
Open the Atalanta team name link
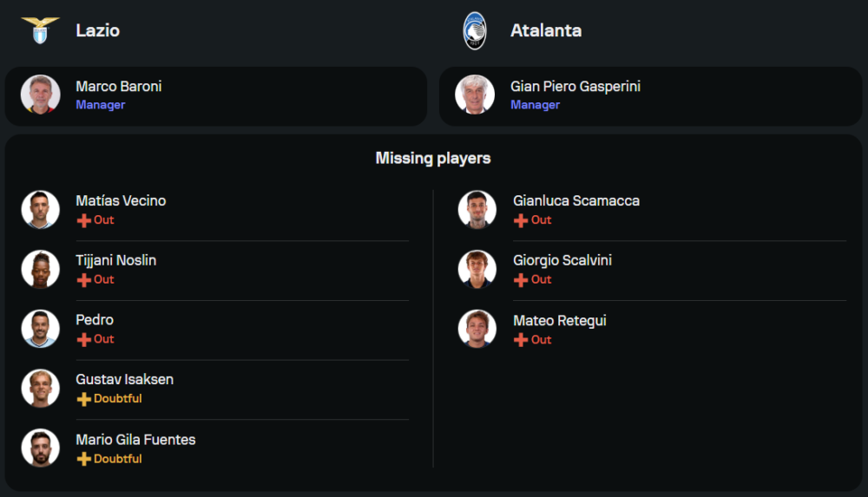coord(546,30)
